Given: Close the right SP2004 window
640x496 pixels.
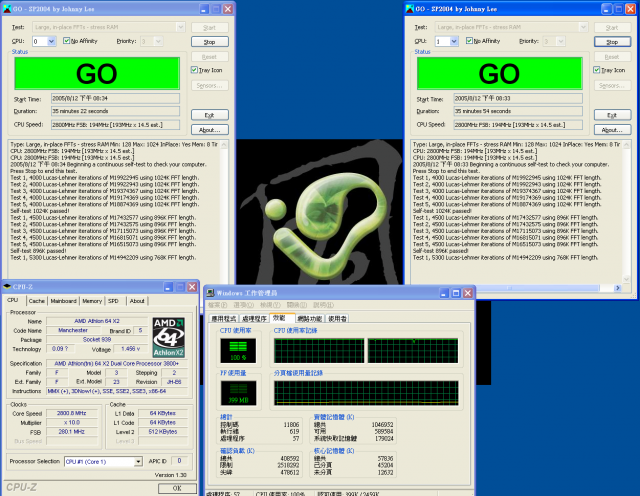Looking at the screenshot, I should [x=630, y=9].
